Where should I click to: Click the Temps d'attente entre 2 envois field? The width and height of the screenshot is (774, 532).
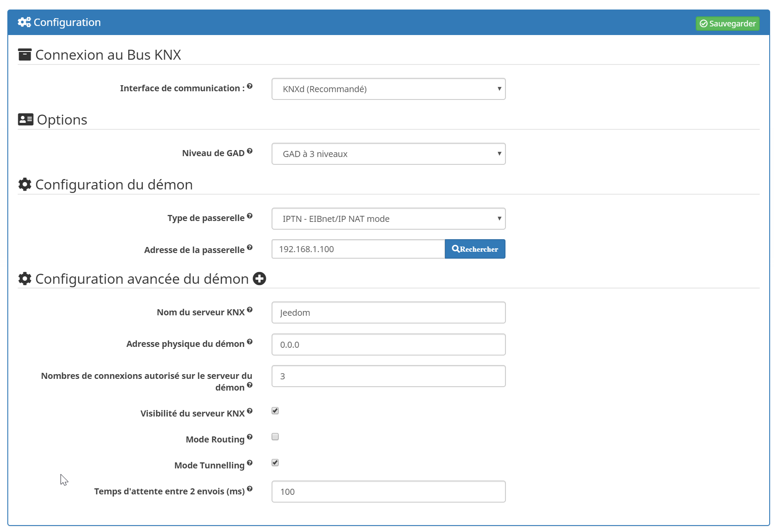click(388, 492)
